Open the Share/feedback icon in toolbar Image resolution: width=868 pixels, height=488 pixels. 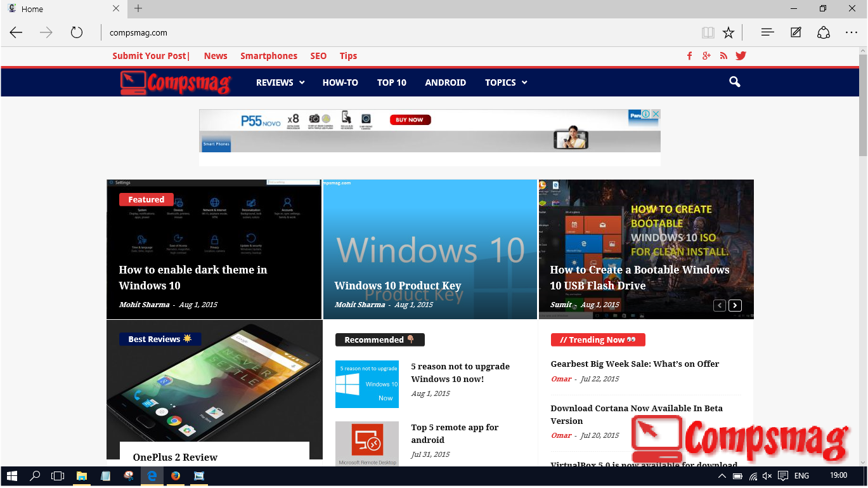tap(823, 32)
